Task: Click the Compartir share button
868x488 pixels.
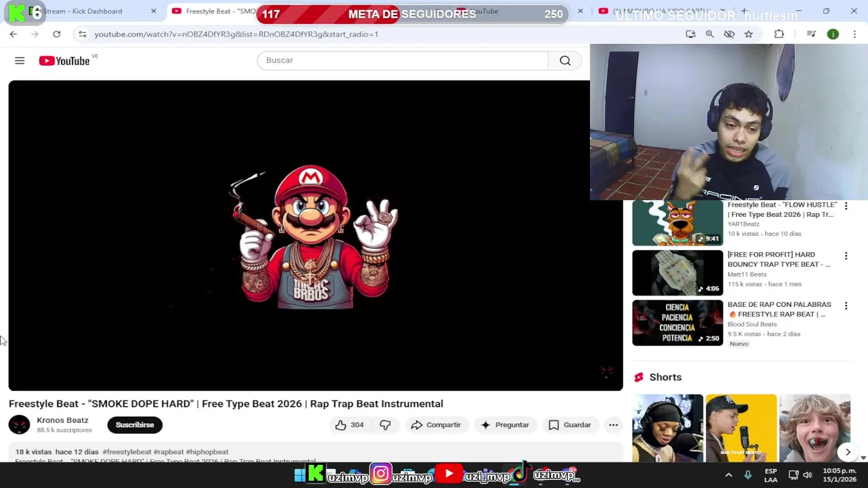Action: [x=435, y=425]
